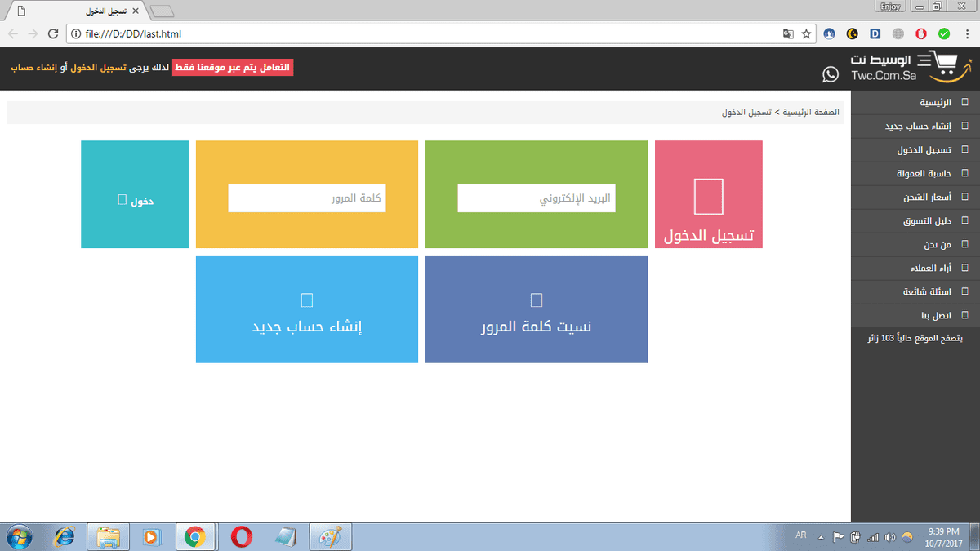The height and width of the screenshot is (551, 980).
Task: Open حاسبة العمولة in the sidebar menu
Action: pyautogui.click(x=915, y=174)
